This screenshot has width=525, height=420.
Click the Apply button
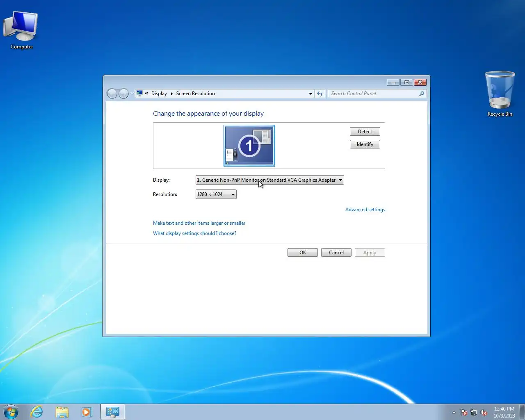click(370, 253)
